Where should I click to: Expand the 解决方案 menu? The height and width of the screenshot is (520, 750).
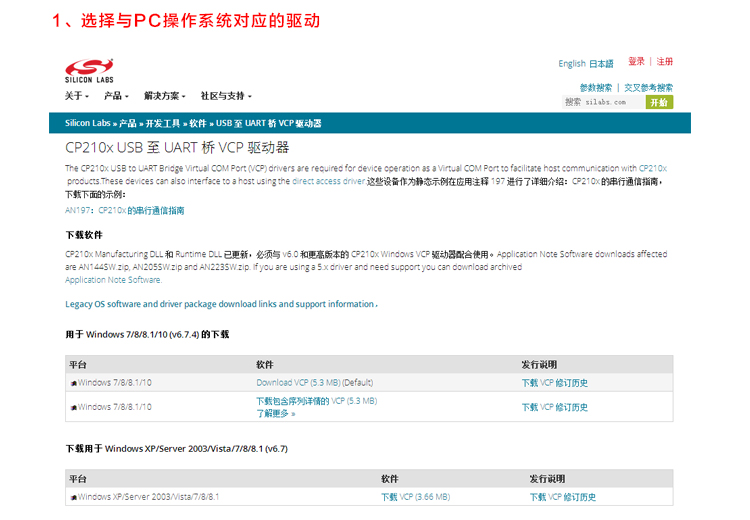tap(165, 96)
